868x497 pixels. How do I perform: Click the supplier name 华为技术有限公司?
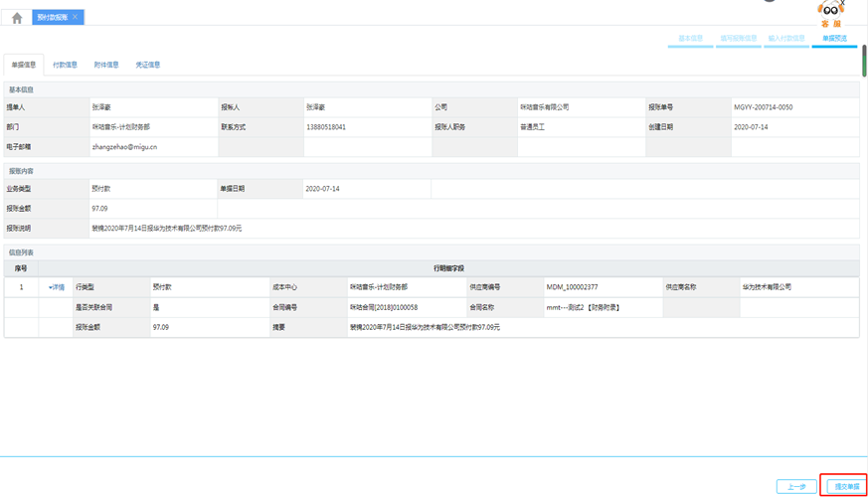pyautogui.click(x=767, y=287)
